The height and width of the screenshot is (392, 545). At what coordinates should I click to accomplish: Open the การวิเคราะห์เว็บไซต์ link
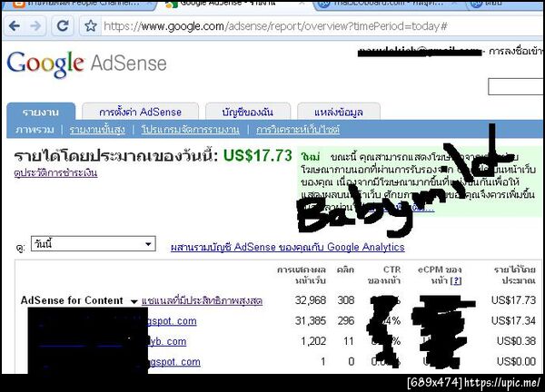(298, 130)
